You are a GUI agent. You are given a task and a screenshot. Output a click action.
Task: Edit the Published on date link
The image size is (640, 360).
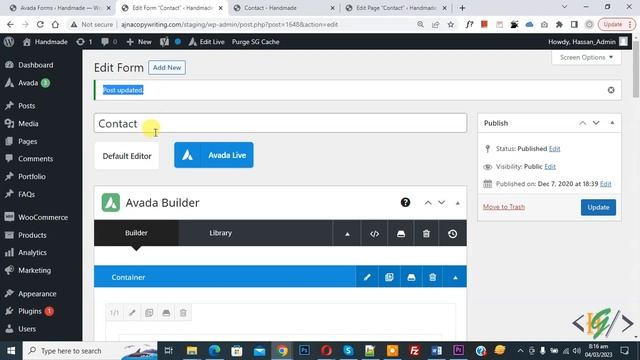point(606,184)
